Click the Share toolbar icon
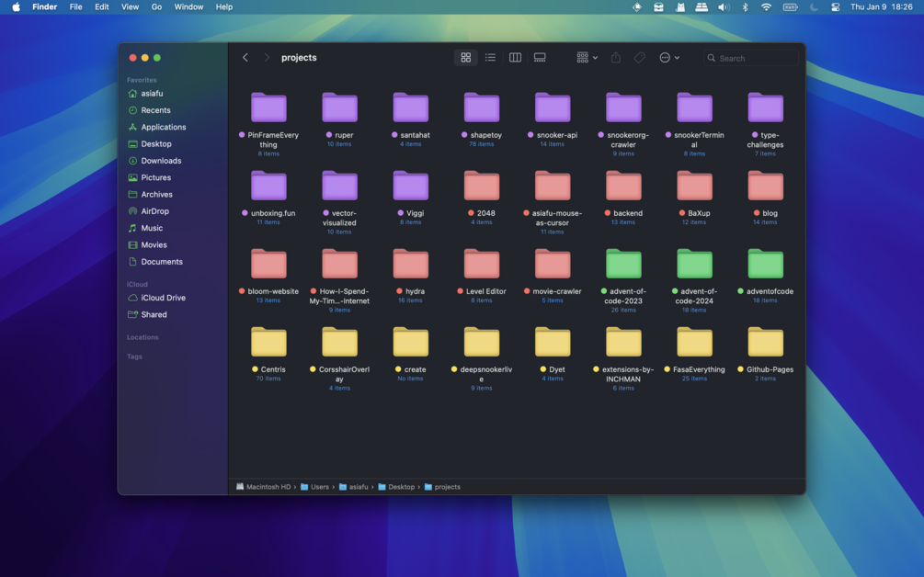924x577 pixels. point(616,58)
